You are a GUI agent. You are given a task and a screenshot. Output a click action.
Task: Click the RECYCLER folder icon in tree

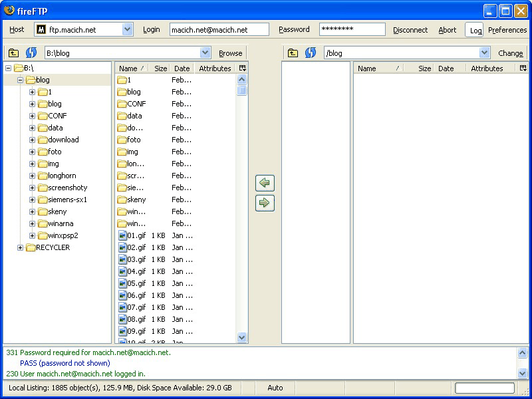coord(31,247)
